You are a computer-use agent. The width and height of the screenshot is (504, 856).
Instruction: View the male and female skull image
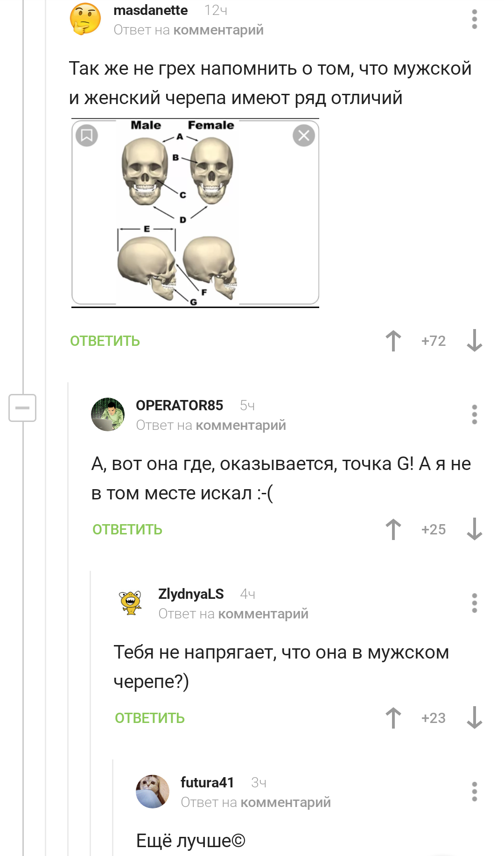(195, 213)
